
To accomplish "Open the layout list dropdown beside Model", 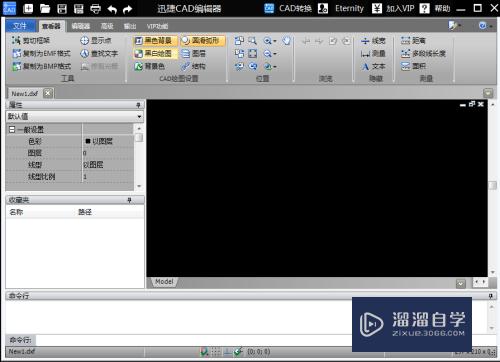I will pyautogui.click(x=461, y=284).
